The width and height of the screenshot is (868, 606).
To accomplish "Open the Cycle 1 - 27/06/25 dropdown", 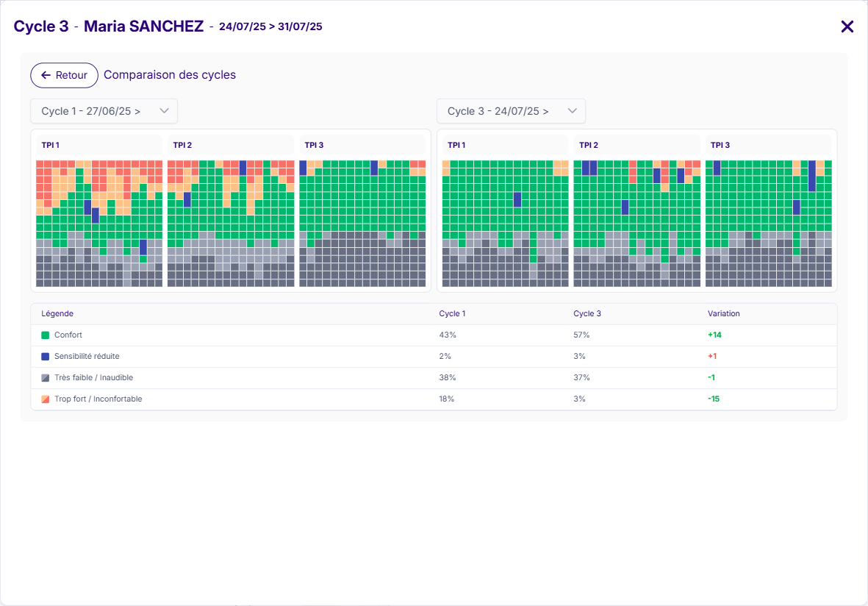I will tap(104, 111).
